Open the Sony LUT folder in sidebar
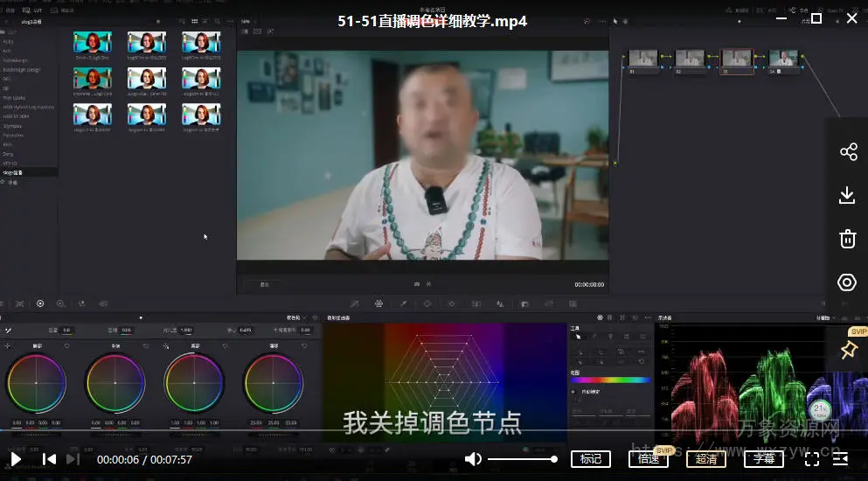Image resolution: width=868 pixels, height=481 pixels. (x=8, y=154)
